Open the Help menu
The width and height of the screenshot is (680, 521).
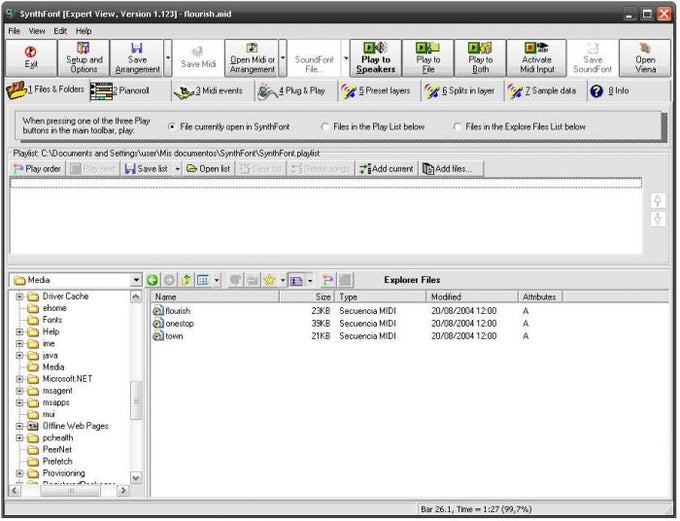84,31
